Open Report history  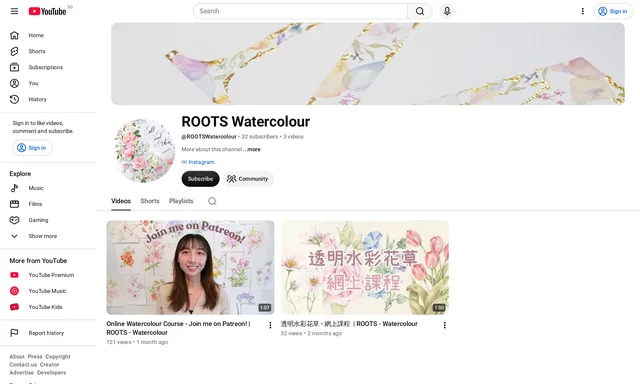48,333
